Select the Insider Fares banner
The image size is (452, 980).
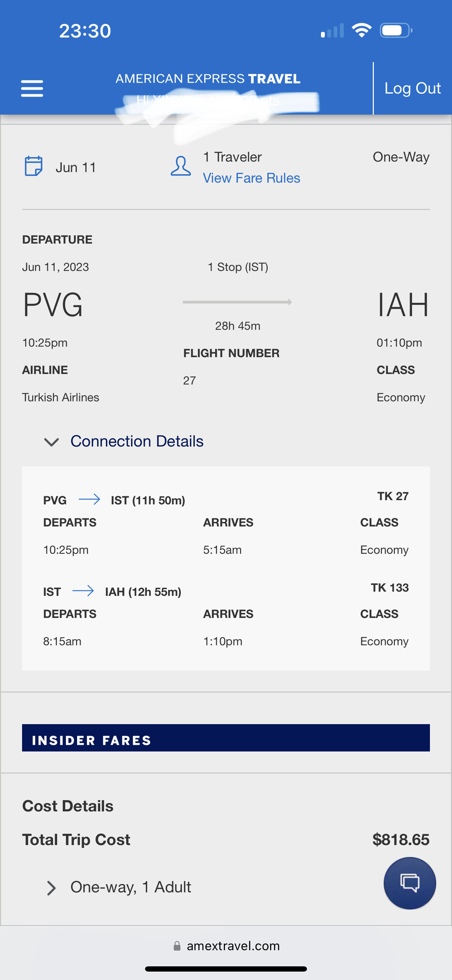point(226,738)
